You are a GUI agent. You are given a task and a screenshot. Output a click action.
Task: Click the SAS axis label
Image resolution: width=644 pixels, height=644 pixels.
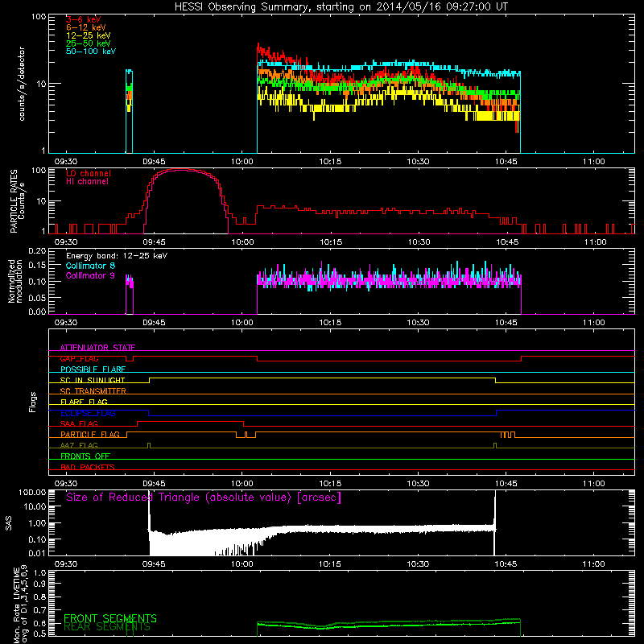9,523
